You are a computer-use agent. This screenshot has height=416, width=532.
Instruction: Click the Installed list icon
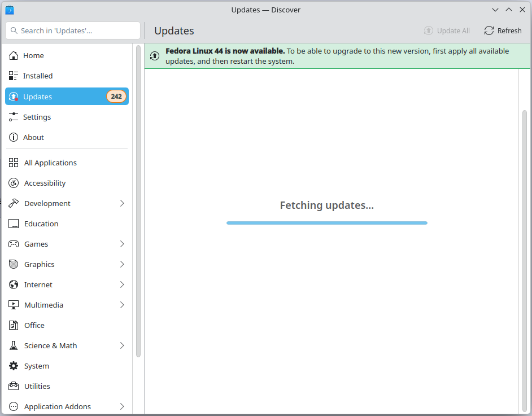coord(13,76)
